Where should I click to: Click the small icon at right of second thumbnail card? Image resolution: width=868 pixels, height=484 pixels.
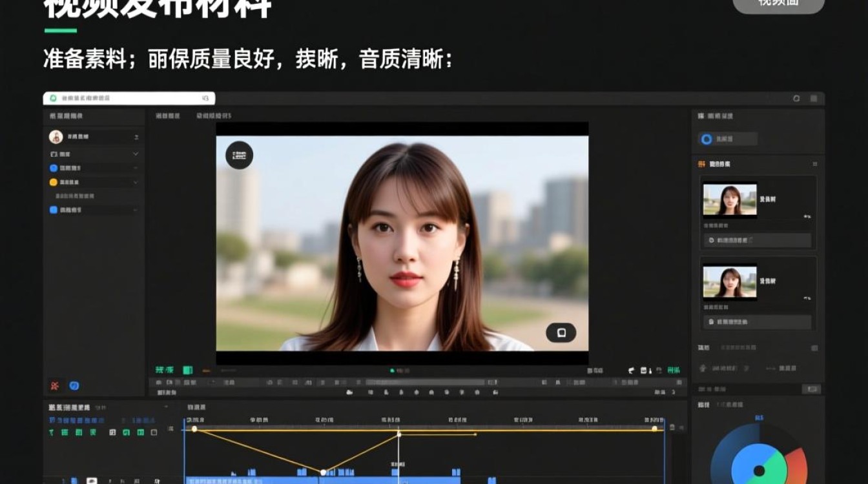[807, 298]
